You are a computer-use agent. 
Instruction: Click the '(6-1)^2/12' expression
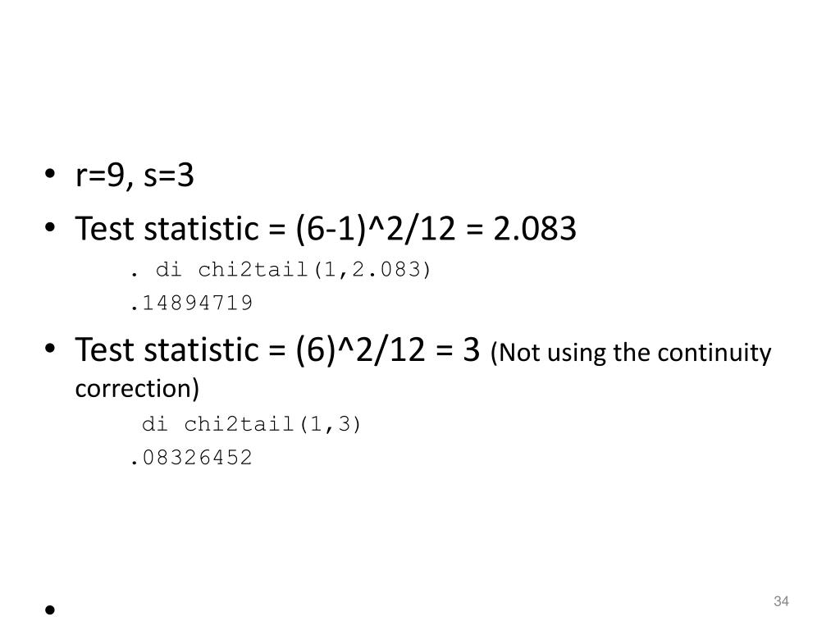point(375,229)
